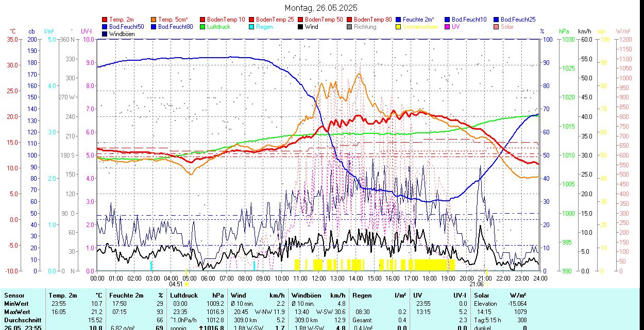Click the MinWert row label

point(17,304)
